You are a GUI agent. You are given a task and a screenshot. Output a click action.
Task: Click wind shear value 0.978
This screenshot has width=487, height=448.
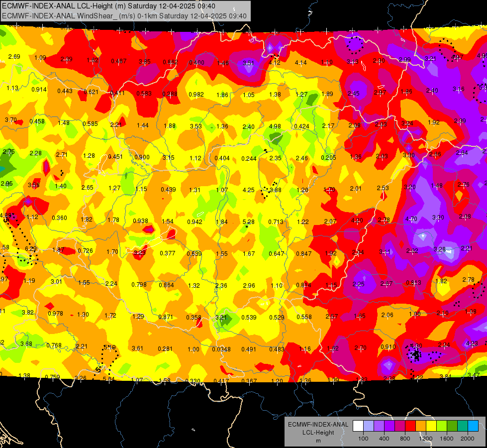pos(56,314)
